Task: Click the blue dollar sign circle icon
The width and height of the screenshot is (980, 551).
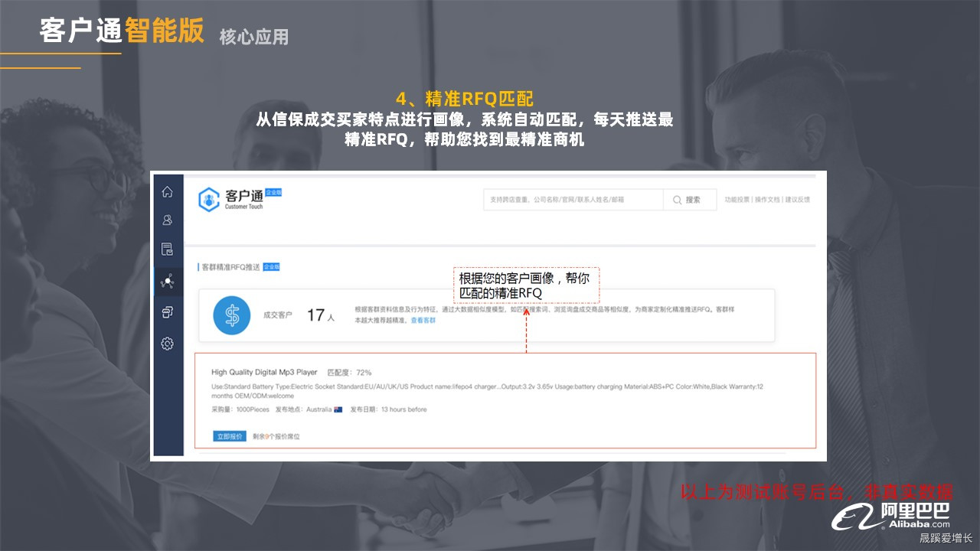Action: pos(232,316)
